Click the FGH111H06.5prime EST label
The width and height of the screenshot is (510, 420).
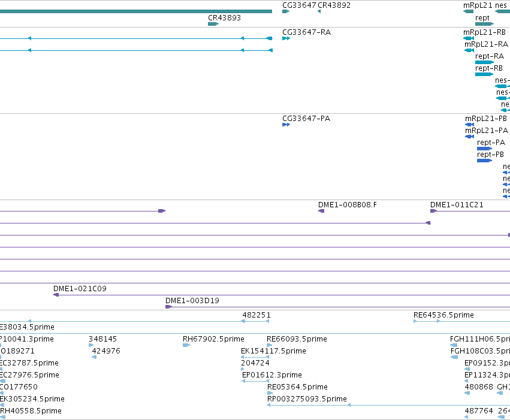[480, 339]
